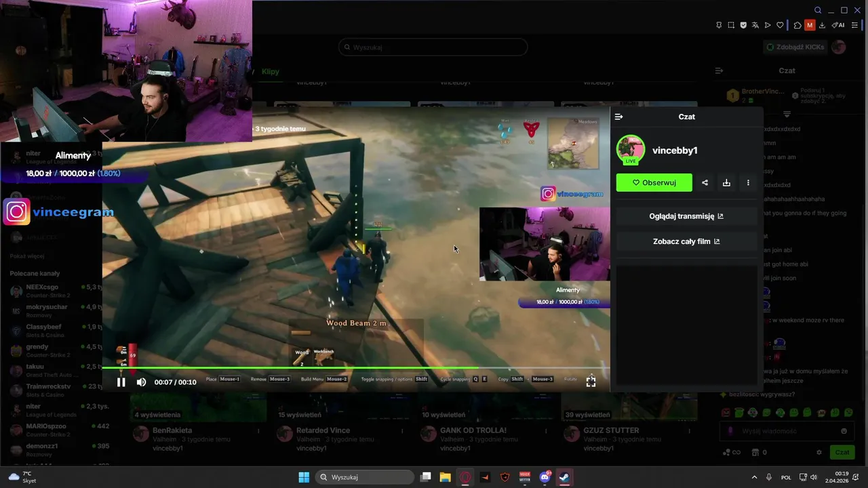
Task: Take a snapshot with the browser snapshot icon
Action: 731,25
